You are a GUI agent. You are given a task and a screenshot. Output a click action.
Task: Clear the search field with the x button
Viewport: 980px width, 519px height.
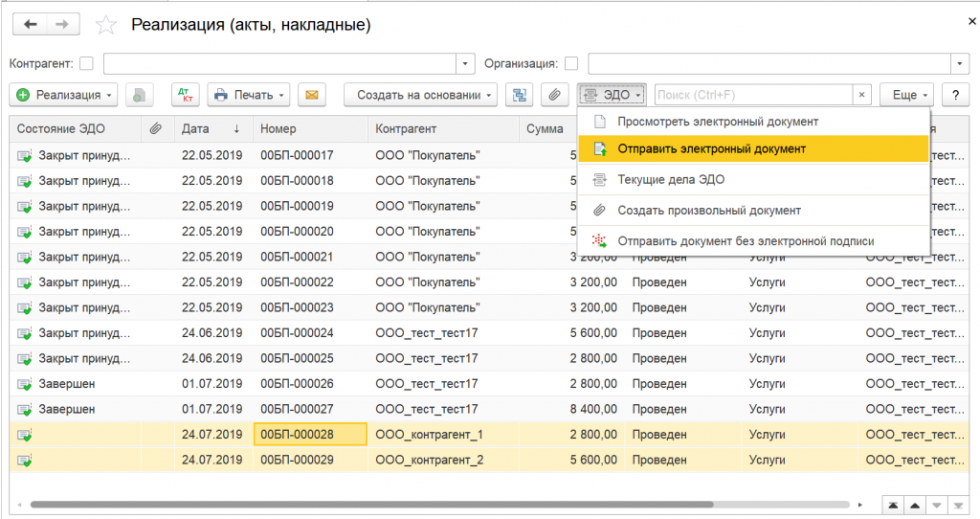pos(861,95)
